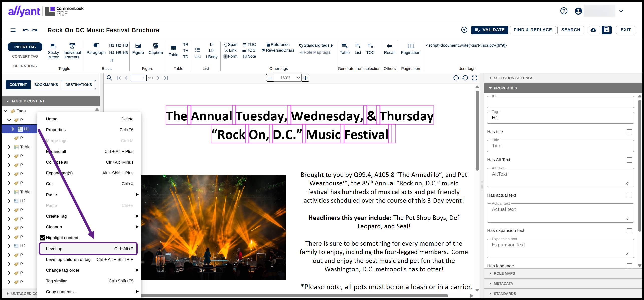
Task: Insert a Table tag from the Table group
Action: 173,51
